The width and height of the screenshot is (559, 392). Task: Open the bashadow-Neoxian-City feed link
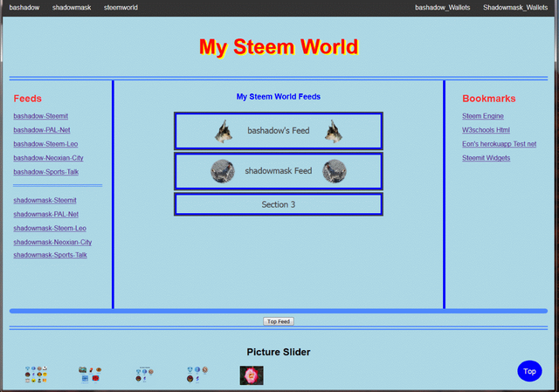(x=49, y=158)
